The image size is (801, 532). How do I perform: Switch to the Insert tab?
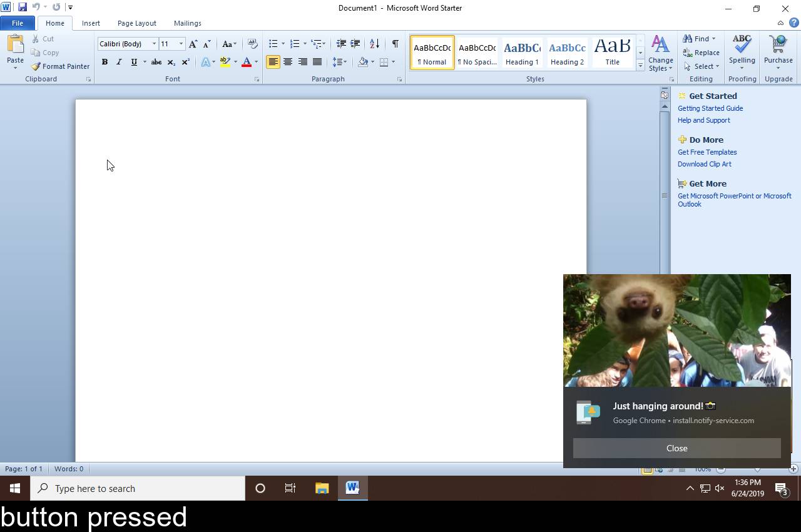(x=91, y=23)
